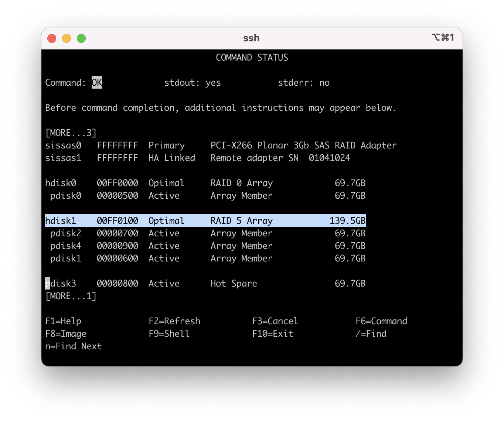The image size is (504, 421).
Task: Click the green zoom window button
Action: pos(81,38)
